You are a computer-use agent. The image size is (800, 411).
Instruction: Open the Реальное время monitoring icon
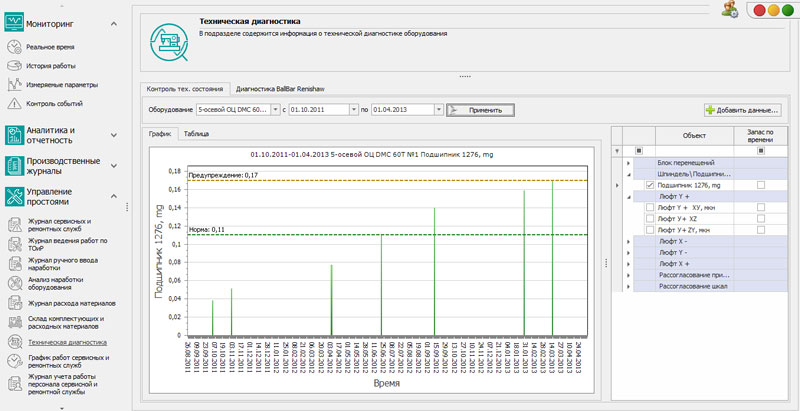click(14, 47)
